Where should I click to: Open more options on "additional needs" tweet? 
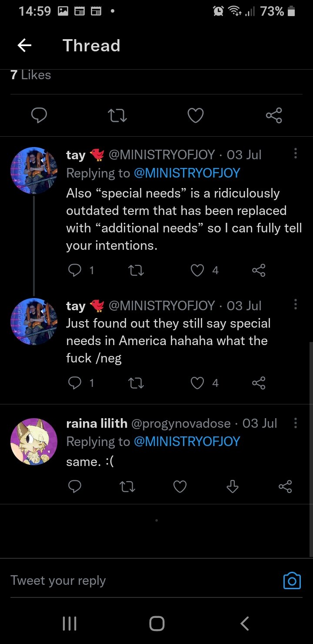(296, 153)
